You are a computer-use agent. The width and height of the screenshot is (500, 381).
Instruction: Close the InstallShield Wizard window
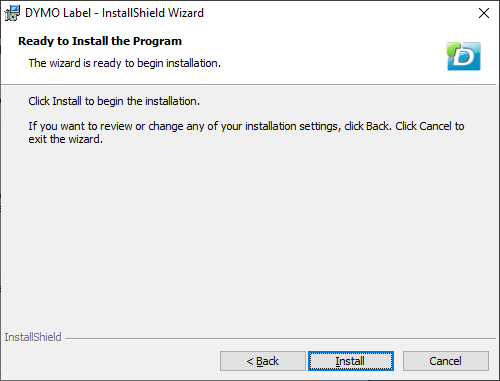(484, 13)
